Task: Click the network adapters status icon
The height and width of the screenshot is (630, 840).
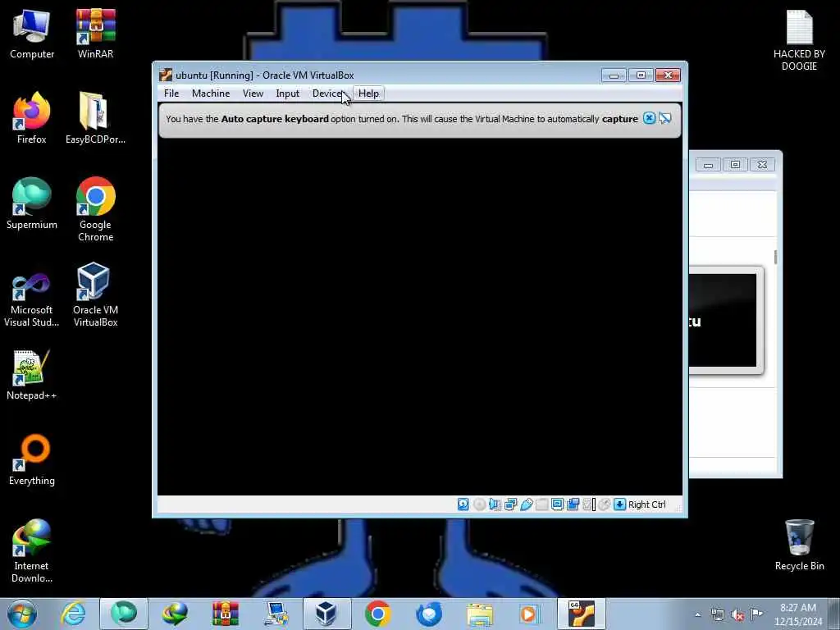Action: [x=510, y=504]
